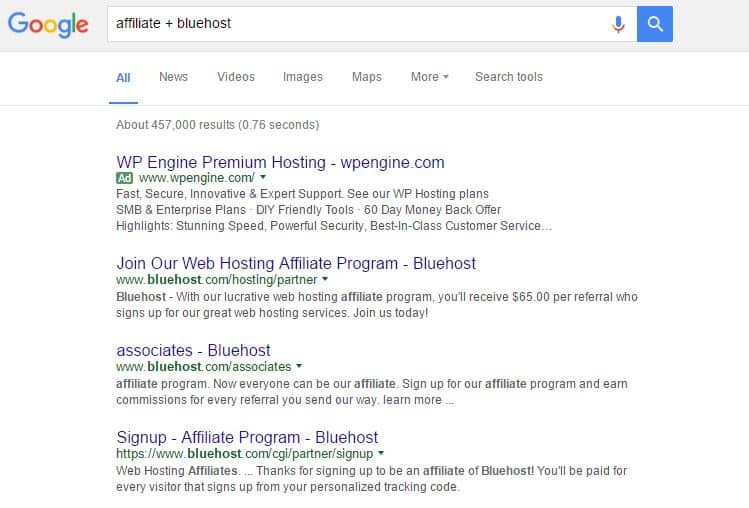The image size is (749, 508).
Task: Click the blue search magnifier button
Action: tap(655, 24)
